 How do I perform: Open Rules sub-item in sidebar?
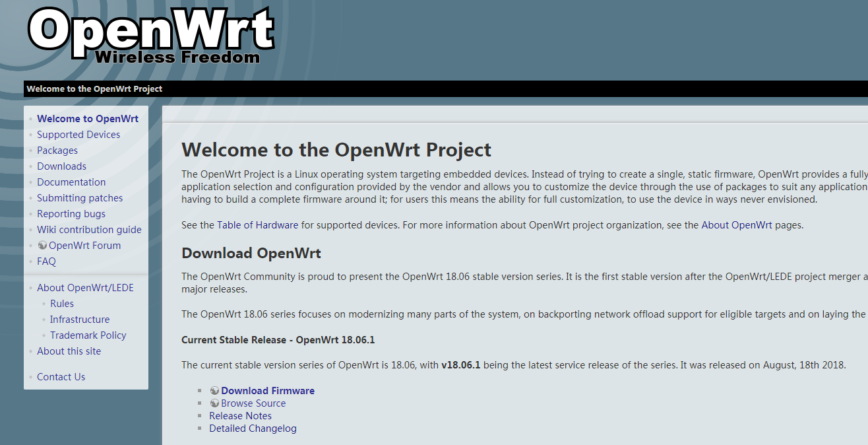coord(62,304)
